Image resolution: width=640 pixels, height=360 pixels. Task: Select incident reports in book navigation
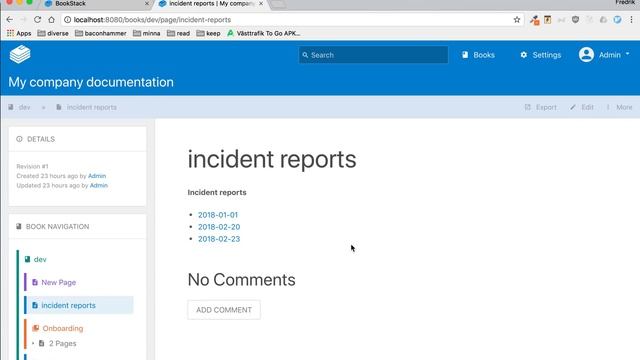pos(79,305)
